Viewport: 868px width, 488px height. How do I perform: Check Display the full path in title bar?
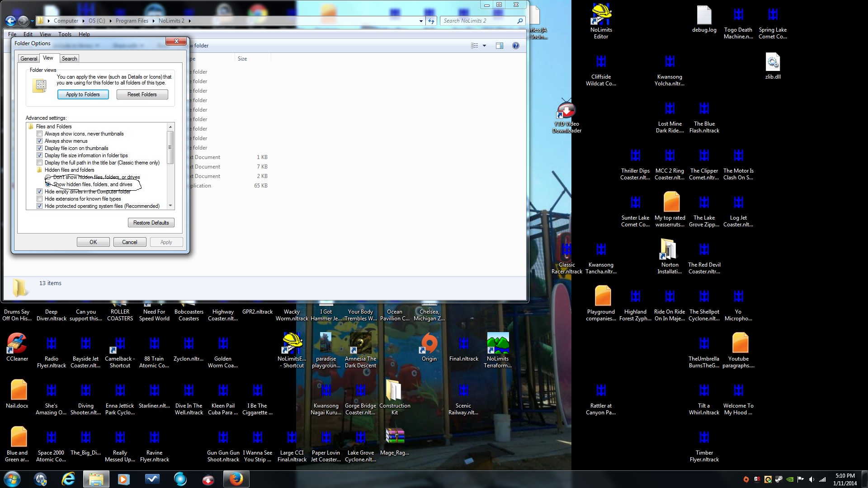point(39,163)
